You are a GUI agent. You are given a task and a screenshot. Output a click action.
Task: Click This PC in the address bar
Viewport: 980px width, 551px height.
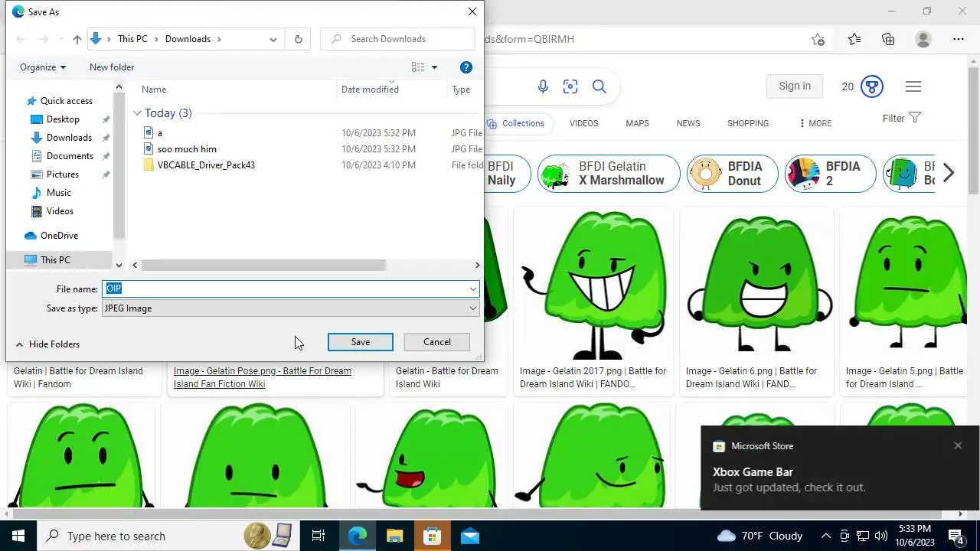132,39
